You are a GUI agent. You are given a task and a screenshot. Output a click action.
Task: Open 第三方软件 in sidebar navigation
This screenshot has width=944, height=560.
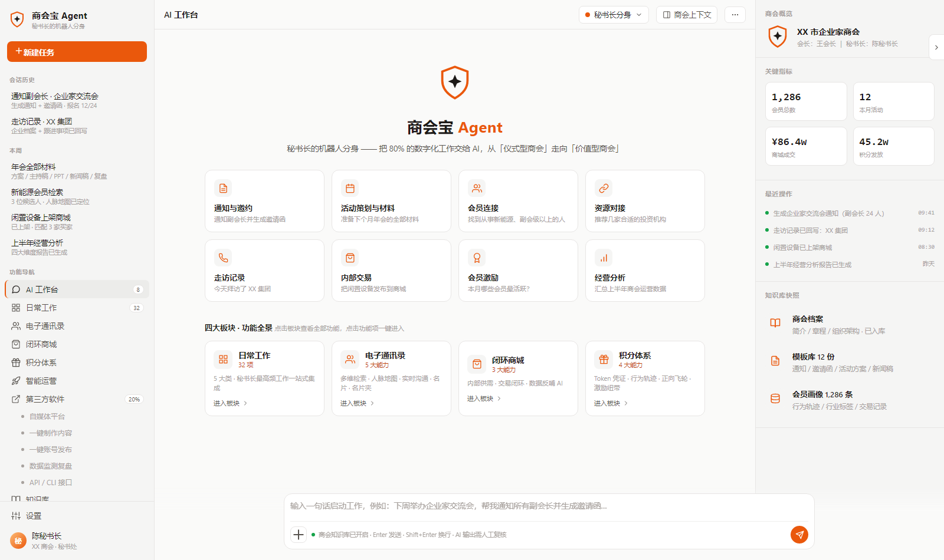coord(77,399)
